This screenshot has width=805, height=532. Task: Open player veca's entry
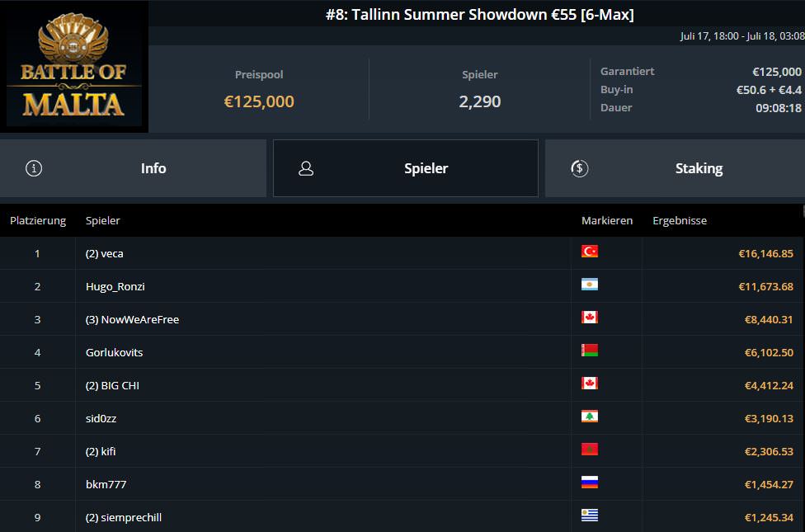coord(105,253)
